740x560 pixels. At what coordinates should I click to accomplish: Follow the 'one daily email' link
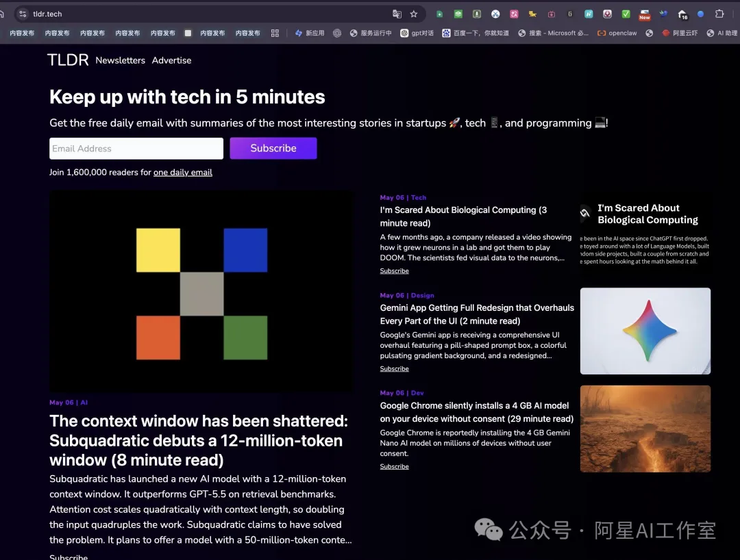point(183,173)
